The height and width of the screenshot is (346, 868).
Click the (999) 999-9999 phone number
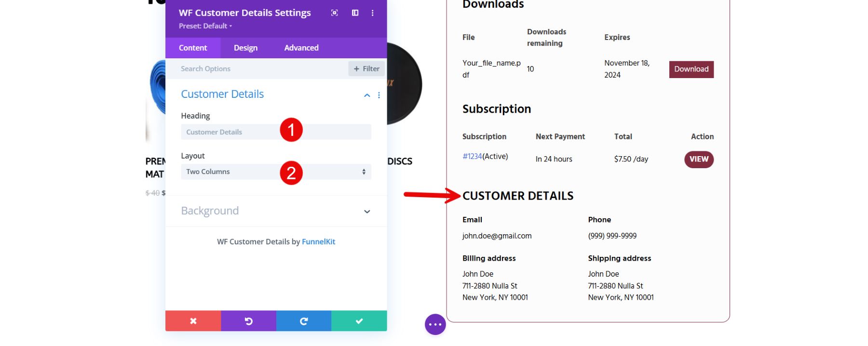point(612,236)
